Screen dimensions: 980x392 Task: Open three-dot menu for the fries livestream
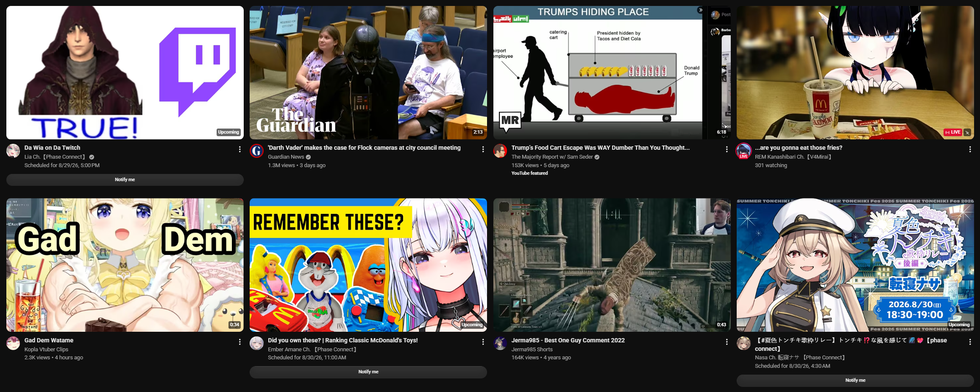(x=970, y=149)
